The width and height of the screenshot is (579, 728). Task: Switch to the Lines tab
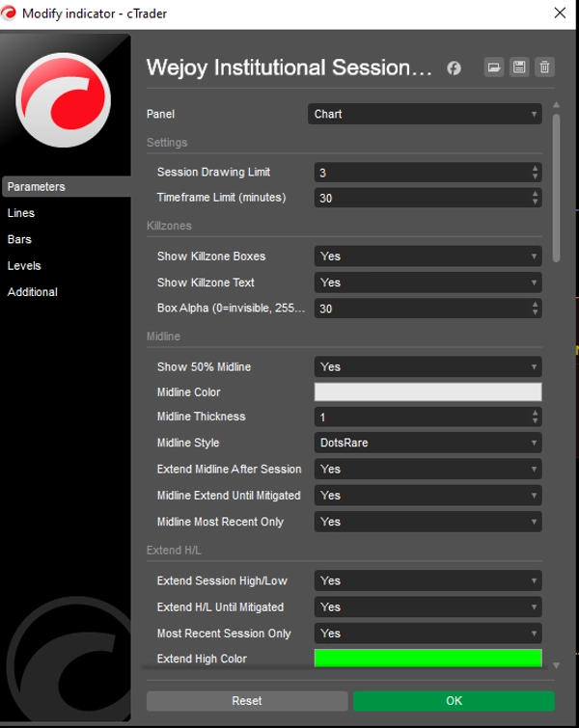21,213
